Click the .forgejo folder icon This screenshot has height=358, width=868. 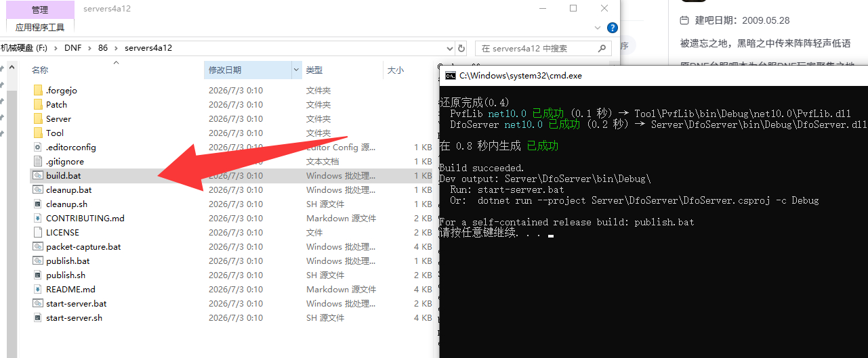click(38, 90)
